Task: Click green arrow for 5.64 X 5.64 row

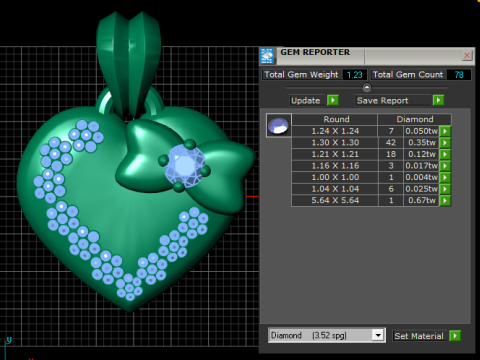Action: point(445,200)
